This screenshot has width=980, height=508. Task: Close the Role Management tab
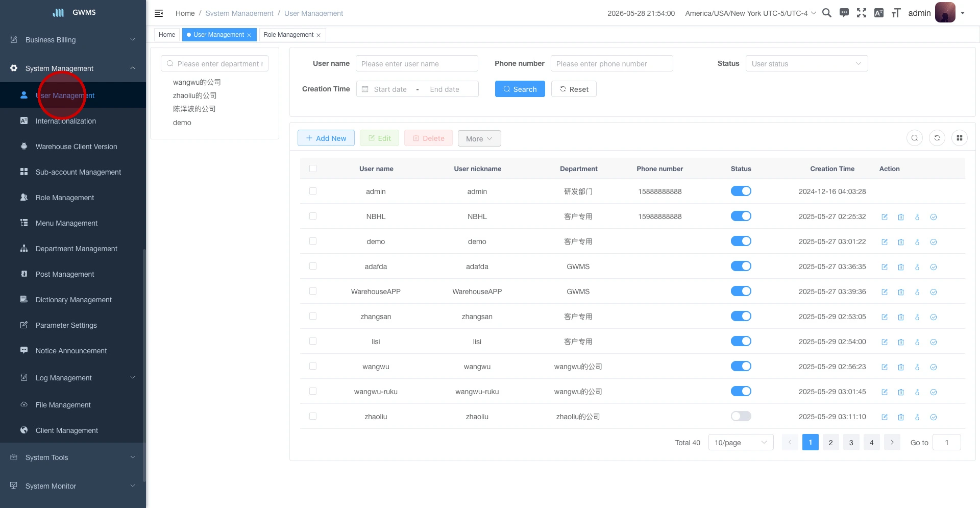(318, 35)
